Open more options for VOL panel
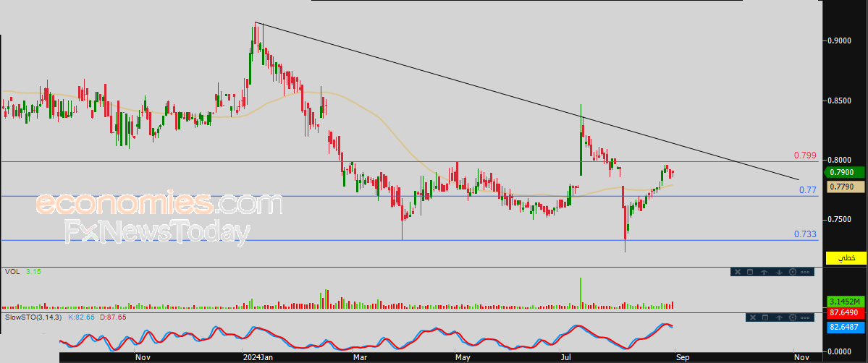 pos(806,272)
